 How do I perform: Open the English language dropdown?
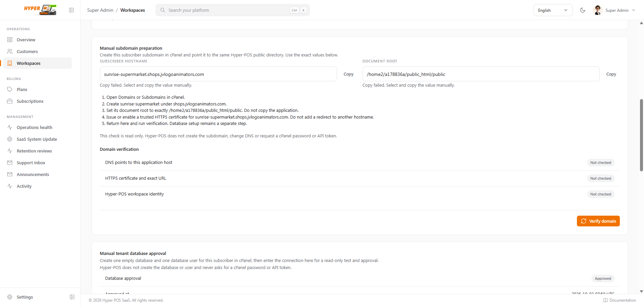553,10
